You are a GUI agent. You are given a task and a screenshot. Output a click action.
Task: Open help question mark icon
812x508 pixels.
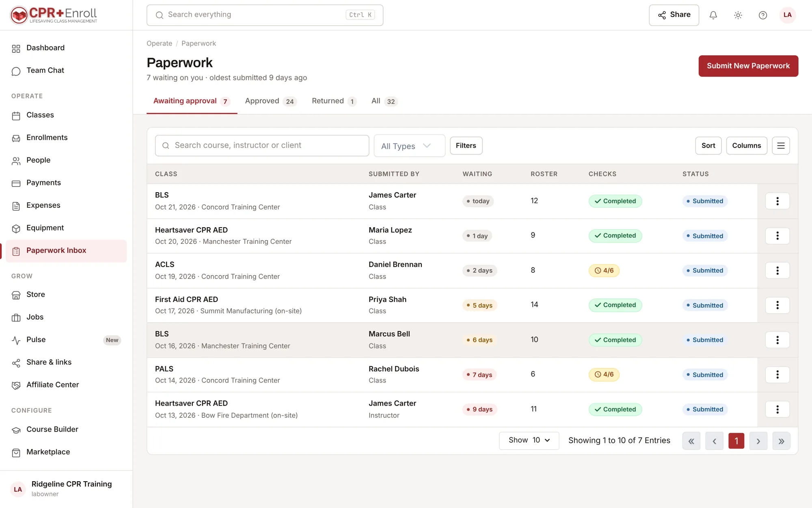(763, 15)
